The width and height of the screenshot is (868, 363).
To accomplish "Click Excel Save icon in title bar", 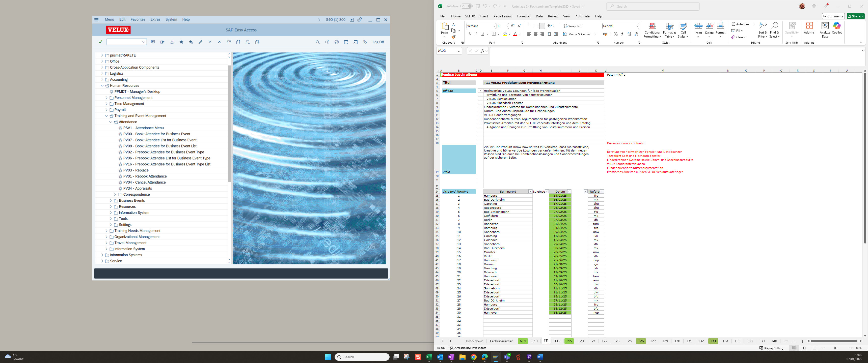I will pos(478,6).
